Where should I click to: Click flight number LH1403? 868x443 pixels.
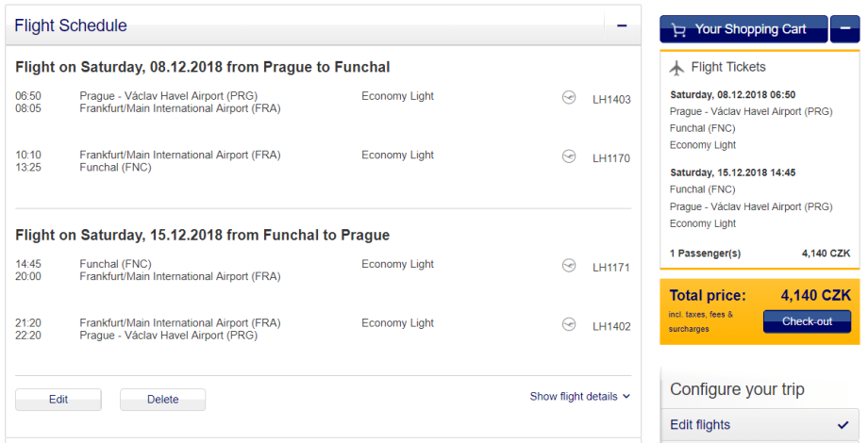(x=611, y=99)
